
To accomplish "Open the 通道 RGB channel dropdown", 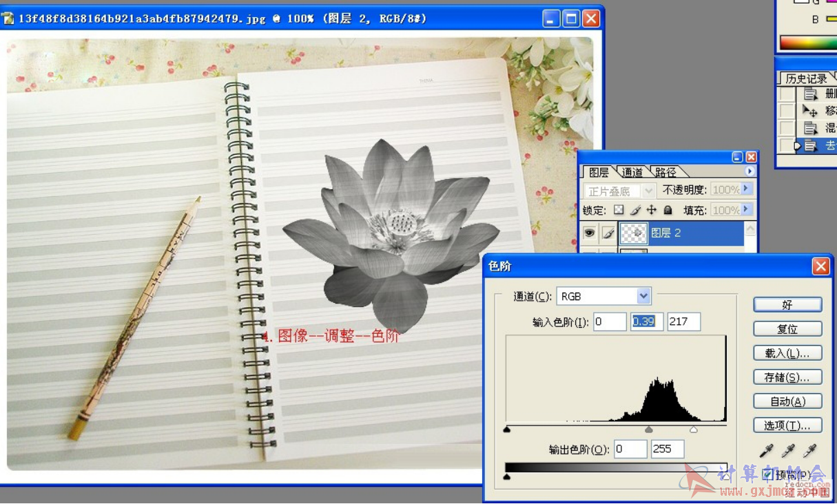I will [x=643, y=296].
